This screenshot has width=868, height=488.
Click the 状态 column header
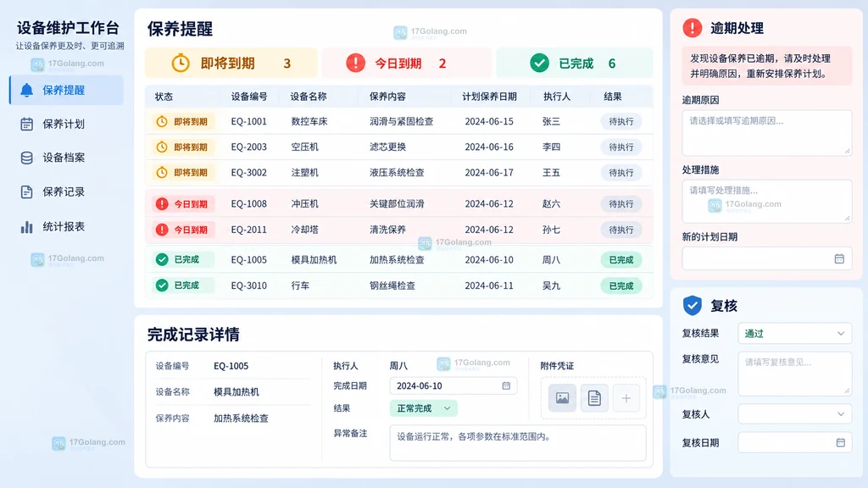click(x=164, y=97)
